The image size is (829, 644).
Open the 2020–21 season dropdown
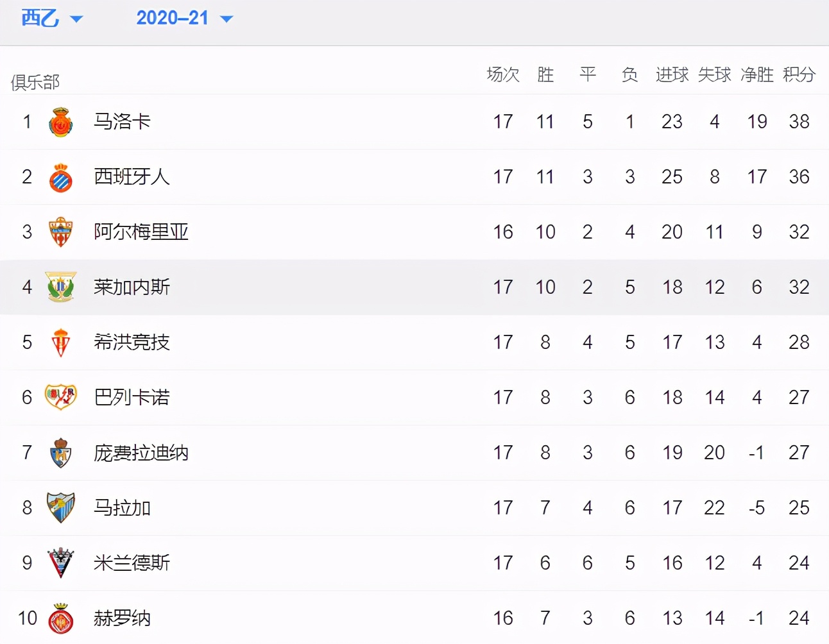click(x=175, y=18)
